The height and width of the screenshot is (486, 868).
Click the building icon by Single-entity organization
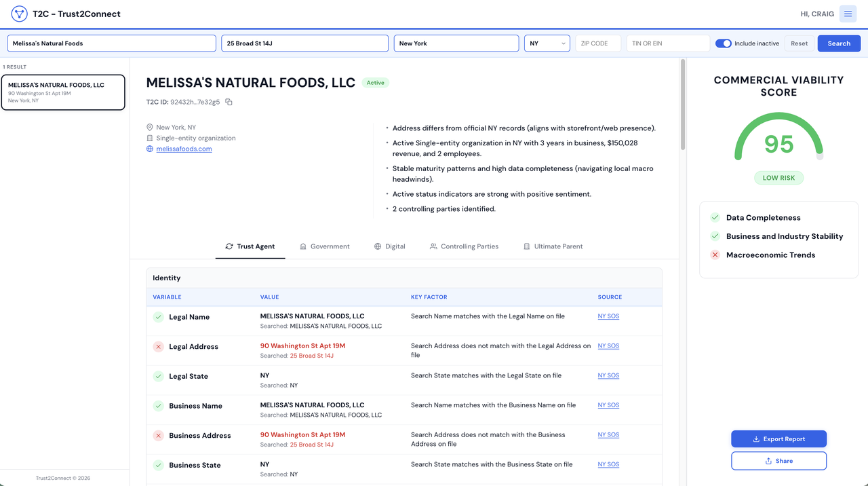tap(150, 138)
